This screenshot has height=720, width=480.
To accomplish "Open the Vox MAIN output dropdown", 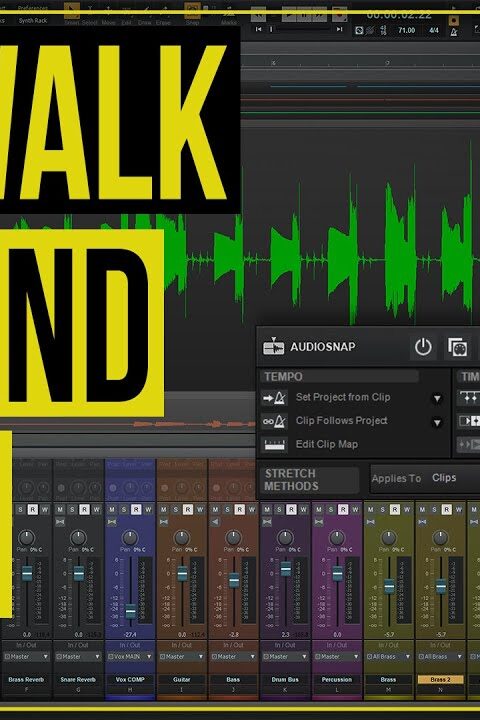I will [x=130, y=657].
